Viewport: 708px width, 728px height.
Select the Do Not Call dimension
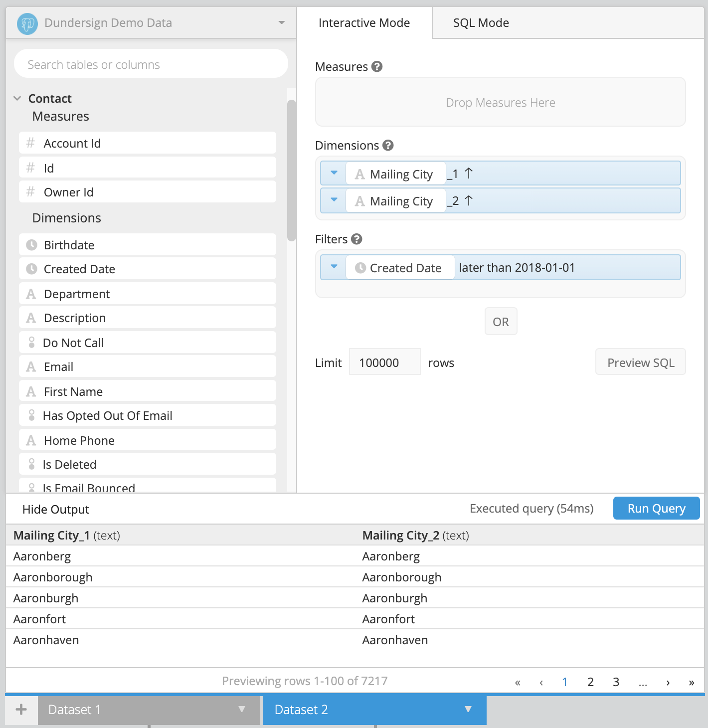pos(148,343)
